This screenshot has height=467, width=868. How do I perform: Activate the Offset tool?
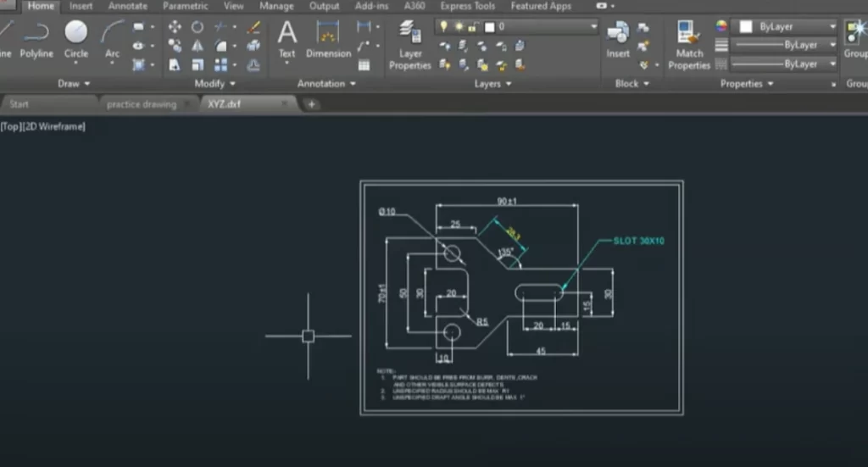click(253, 64)
